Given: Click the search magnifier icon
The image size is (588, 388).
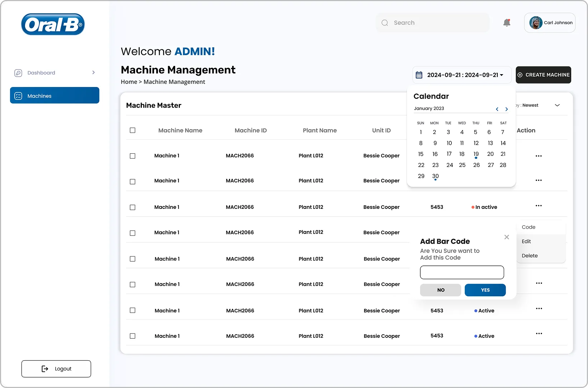Looking at the screenshot, I should [x=385, y=23].
